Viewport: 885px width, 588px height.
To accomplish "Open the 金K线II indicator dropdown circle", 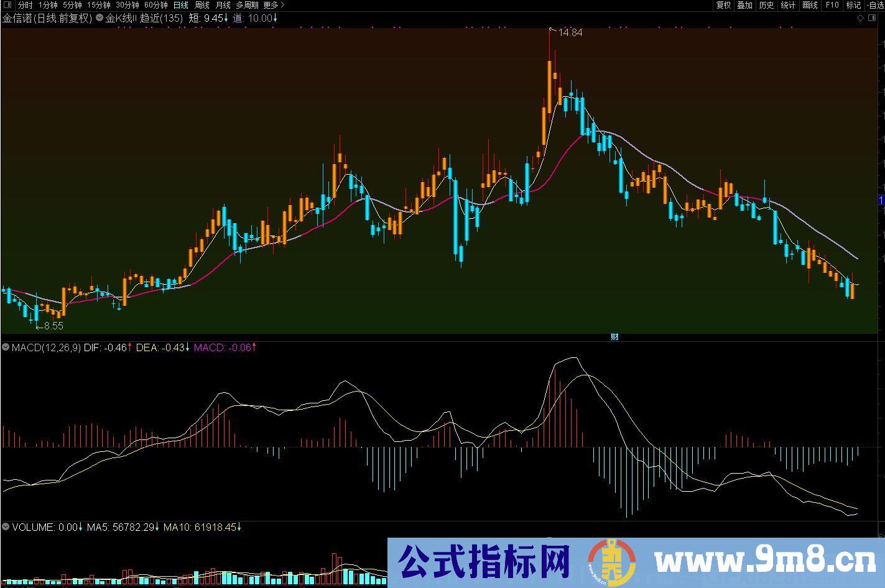I will point(100,18).
